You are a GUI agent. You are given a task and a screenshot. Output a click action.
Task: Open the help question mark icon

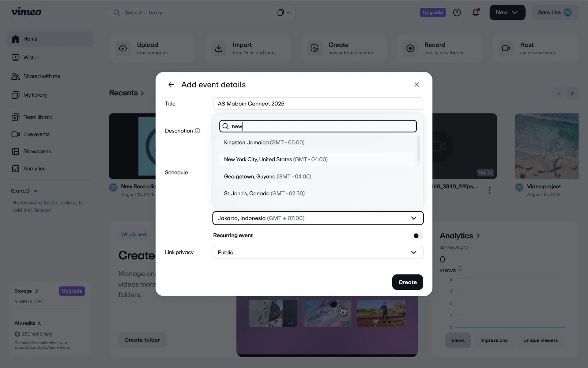click(457, 13)
